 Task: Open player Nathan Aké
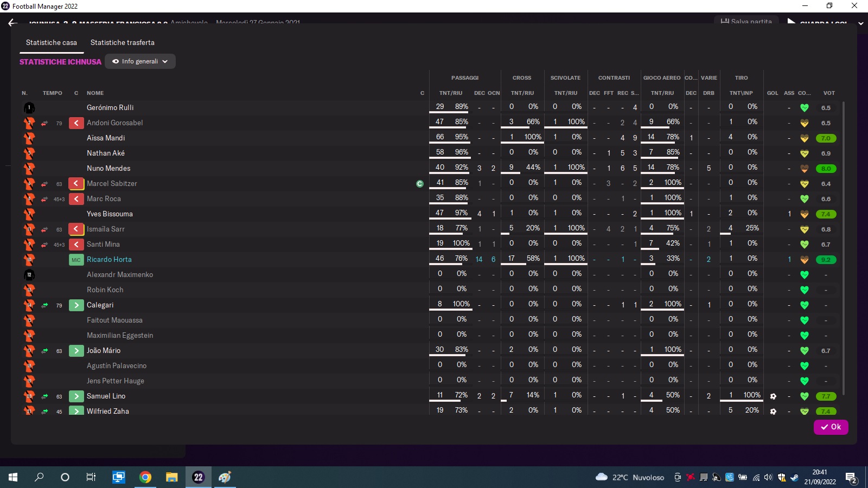[x=106, y=153]
